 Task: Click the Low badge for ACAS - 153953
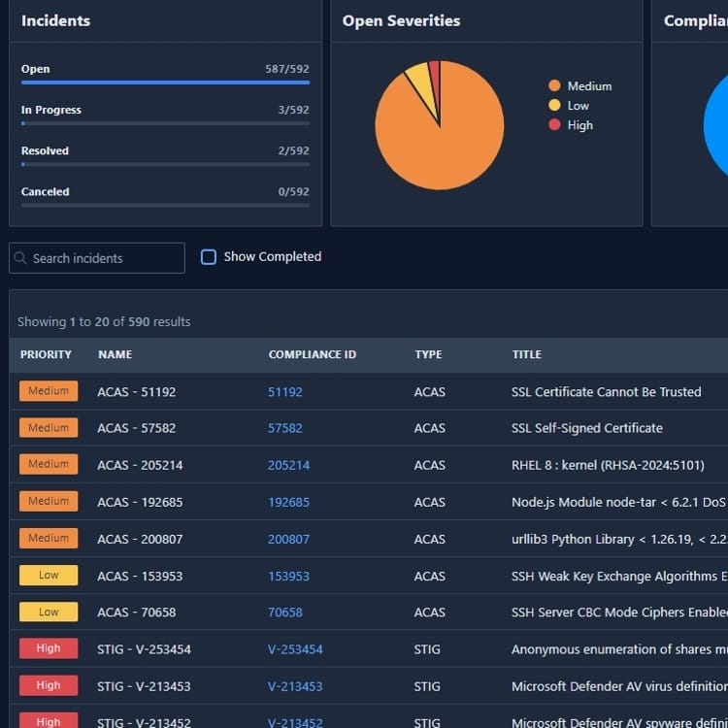(x=49, y=576)
